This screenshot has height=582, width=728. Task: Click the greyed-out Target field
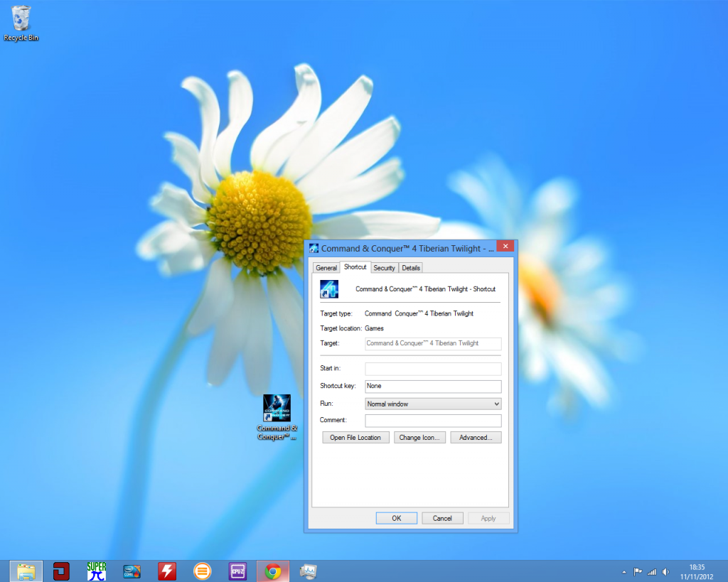tap(433, 343)
